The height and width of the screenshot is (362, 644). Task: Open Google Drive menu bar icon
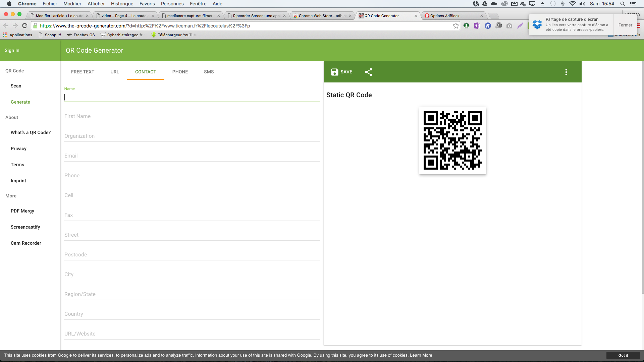tap(485, 4)
